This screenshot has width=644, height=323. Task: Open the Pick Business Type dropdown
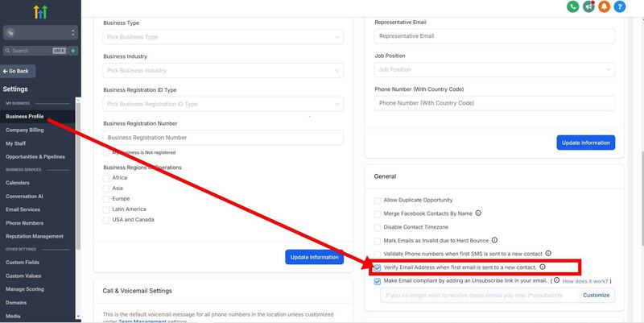223,37
